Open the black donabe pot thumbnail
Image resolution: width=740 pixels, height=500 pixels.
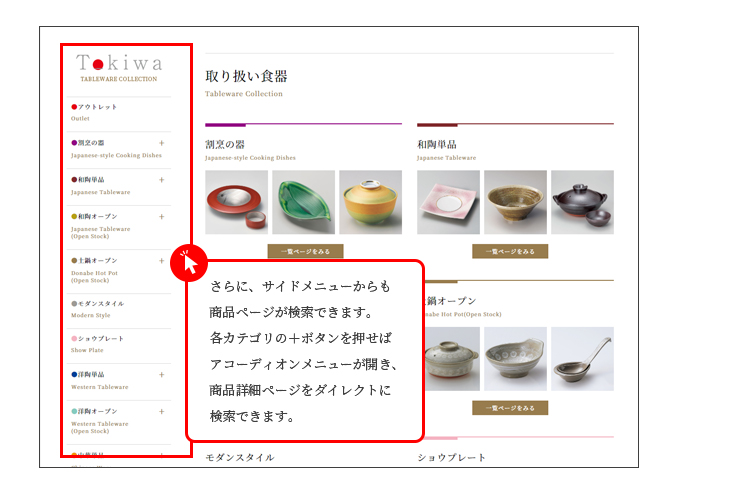pyautogui.click(x=582, y=202)
